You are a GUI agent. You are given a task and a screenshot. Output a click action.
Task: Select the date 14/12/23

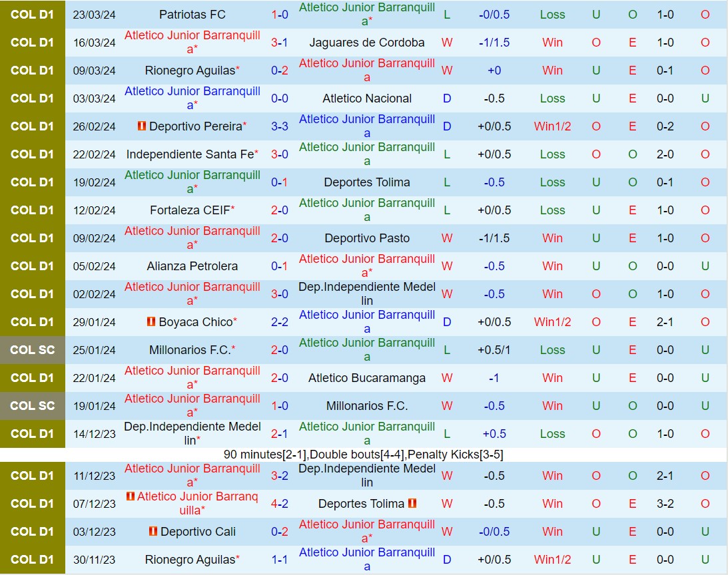(x=95, y=434)
